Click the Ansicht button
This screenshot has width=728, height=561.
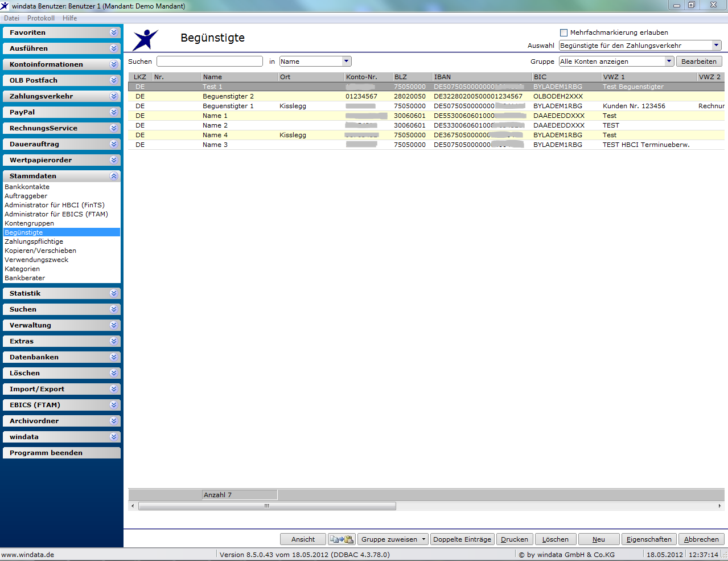click(x=303, y=539)
